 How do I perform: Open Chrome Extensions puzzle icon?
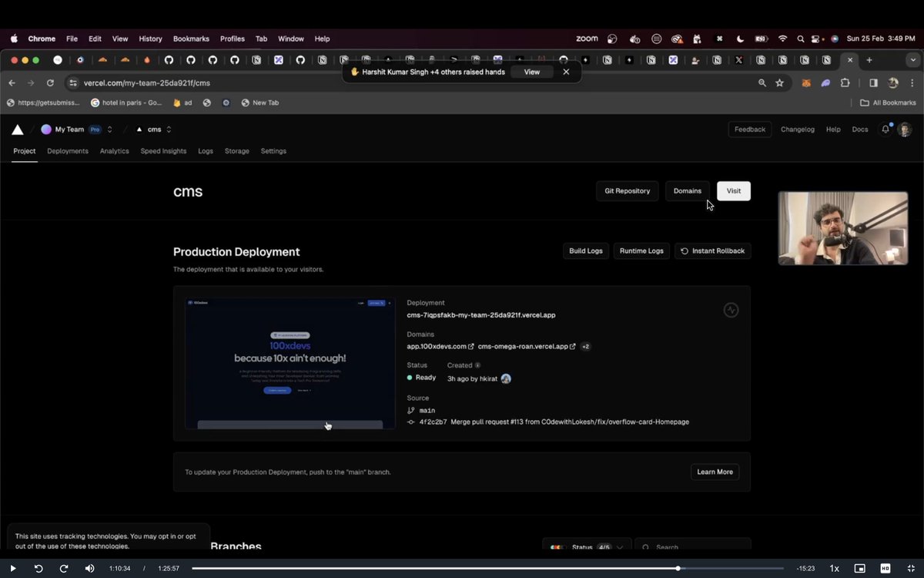pyautogui.click(x=845, y=82)
